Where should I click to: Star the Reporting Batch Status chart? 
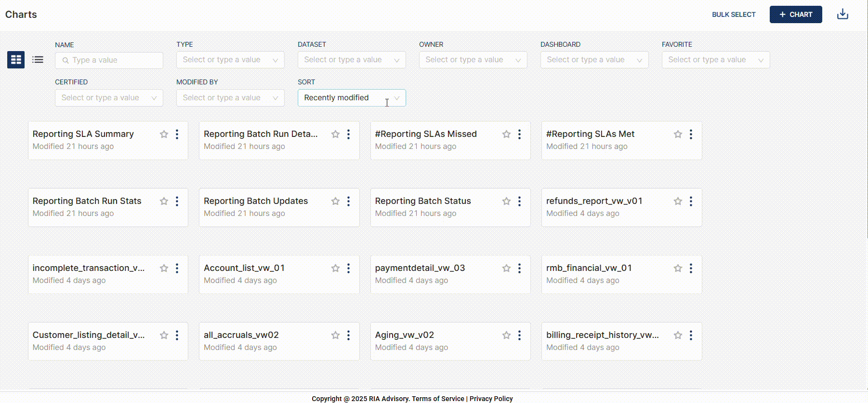[506, 201]
